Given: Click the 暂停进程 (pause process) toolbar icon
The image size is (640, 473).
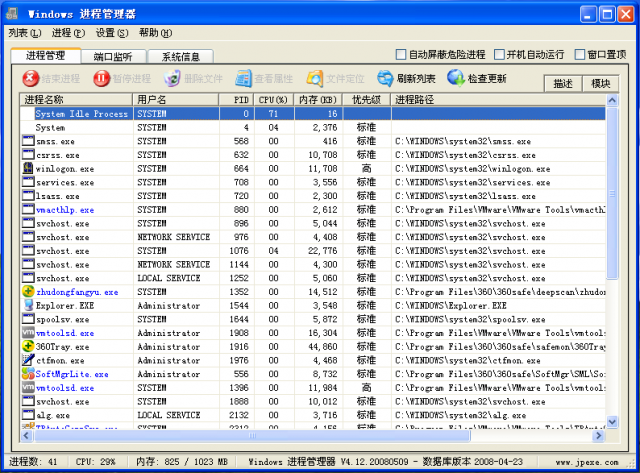Looking at the screenshot, I should (102, 78).
